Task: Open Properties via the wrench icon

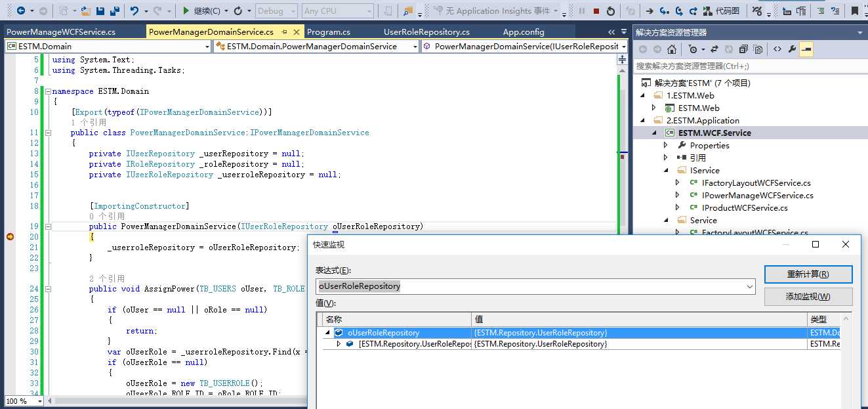Action: 792,49
